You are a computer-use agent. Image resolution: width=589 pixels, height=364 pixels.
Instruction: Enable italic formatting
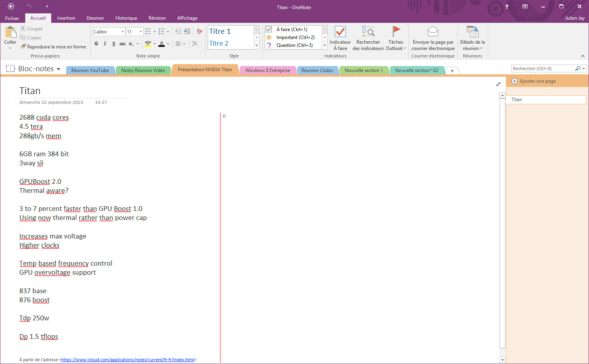[x=104, y=44]
